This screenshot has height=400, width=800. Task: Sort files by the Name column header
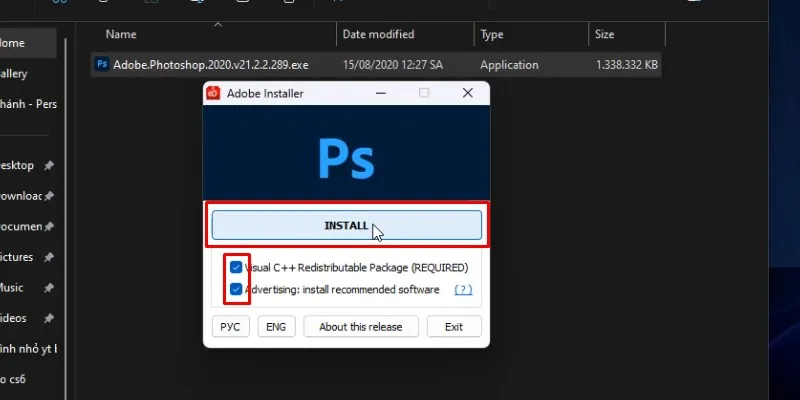pyautogui.click(x=121, y=34)
